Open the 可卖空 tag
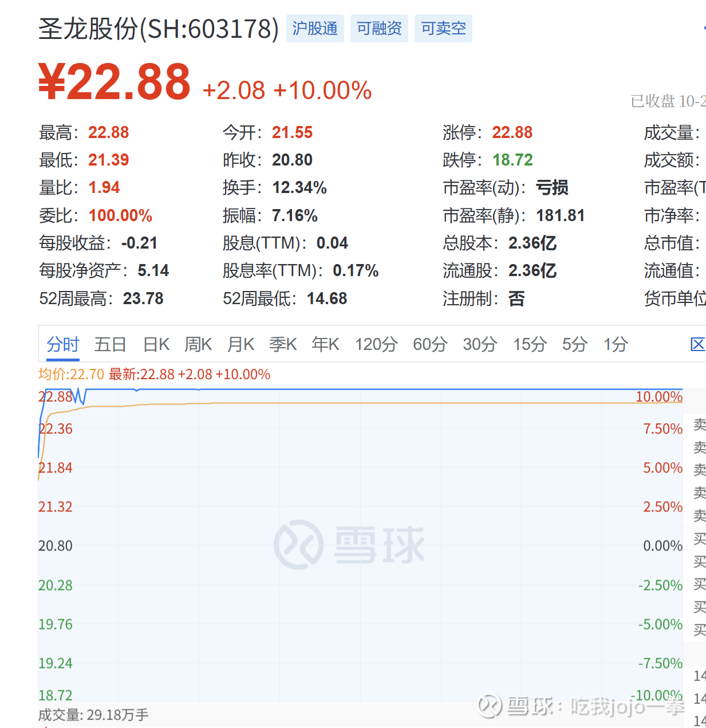Screen dimensions: 706x728 click(443, 28)
